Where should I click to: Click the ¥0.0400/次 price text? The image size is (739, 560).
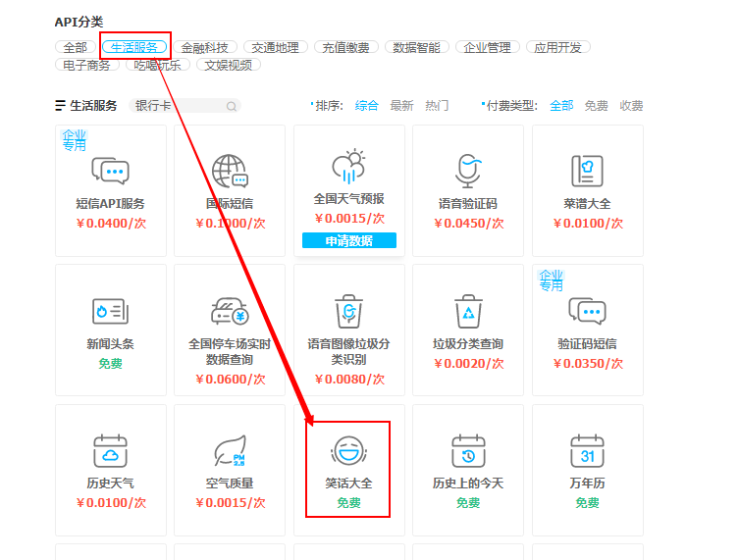coord(111,224)
